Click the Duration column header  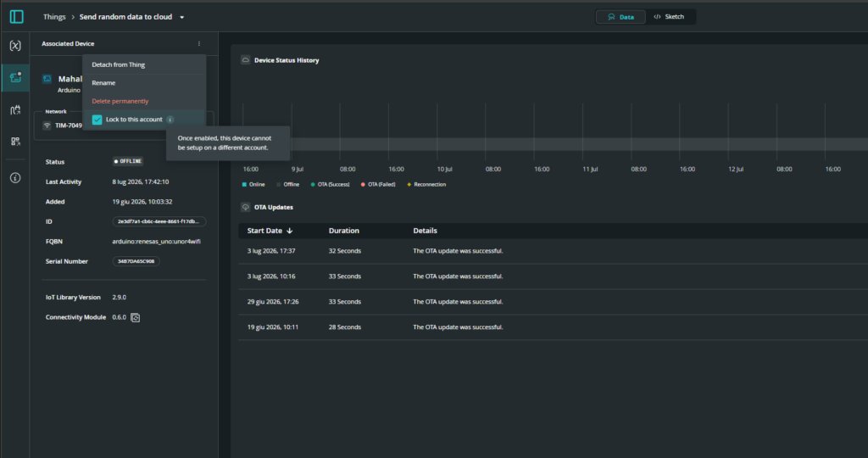344,231
